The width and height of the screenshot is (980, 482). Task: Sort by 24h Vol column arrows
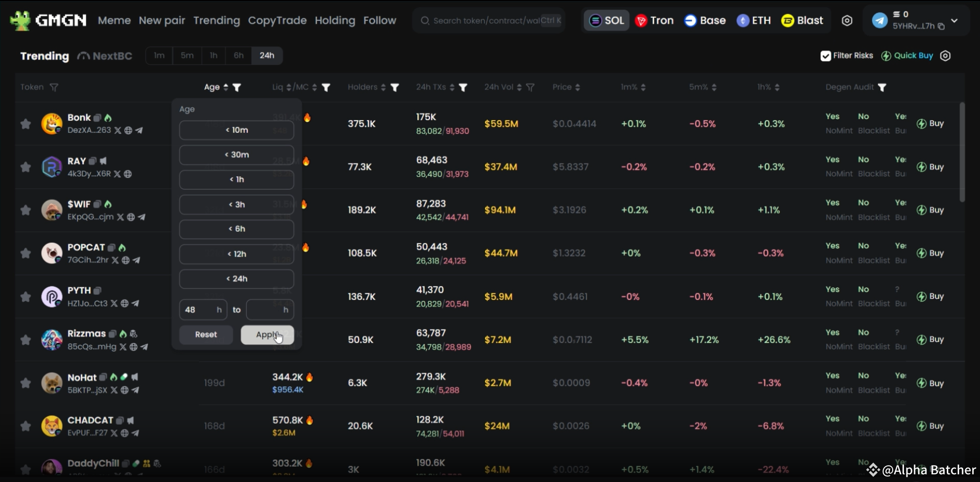coord(519,87)
